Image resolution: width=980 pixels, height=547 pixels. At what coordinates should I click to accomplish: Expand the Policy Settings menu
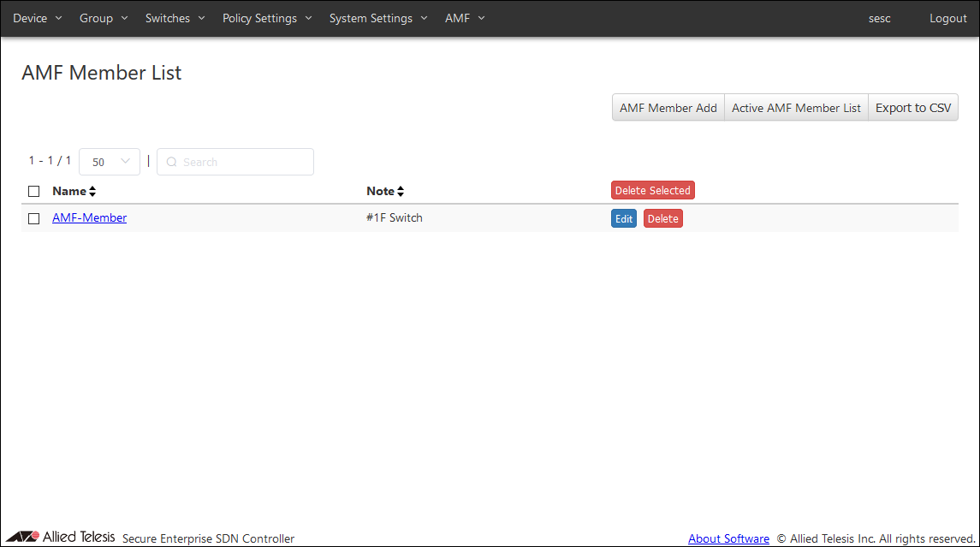click(267, 18)
